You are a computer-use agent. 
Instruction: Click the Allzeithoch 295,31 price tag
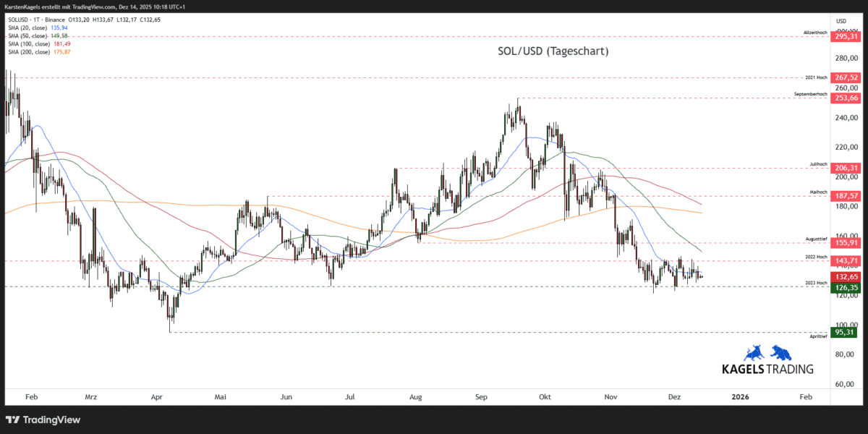click(x=845, y=35)
